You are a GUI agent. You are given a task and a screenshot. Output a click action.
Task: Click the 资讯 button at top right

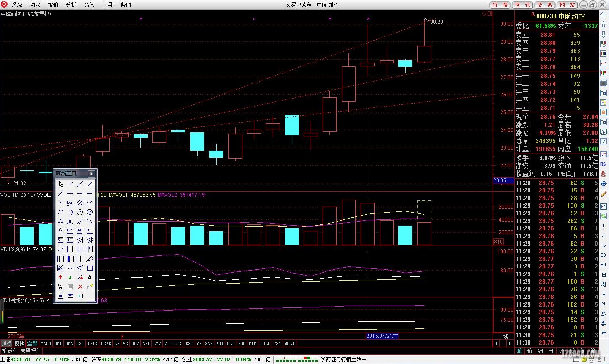pos(522,5)
